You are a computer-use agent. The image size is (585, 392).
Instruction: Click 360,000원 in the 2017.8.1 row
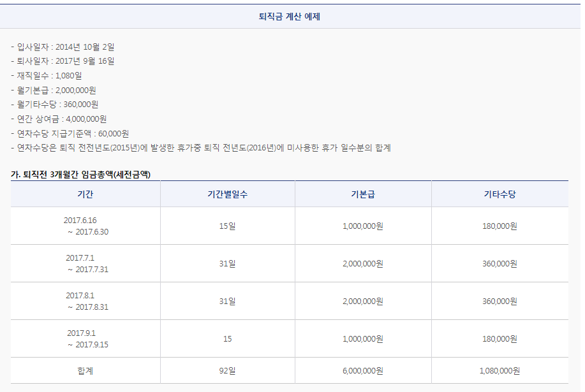coord(500,301)
